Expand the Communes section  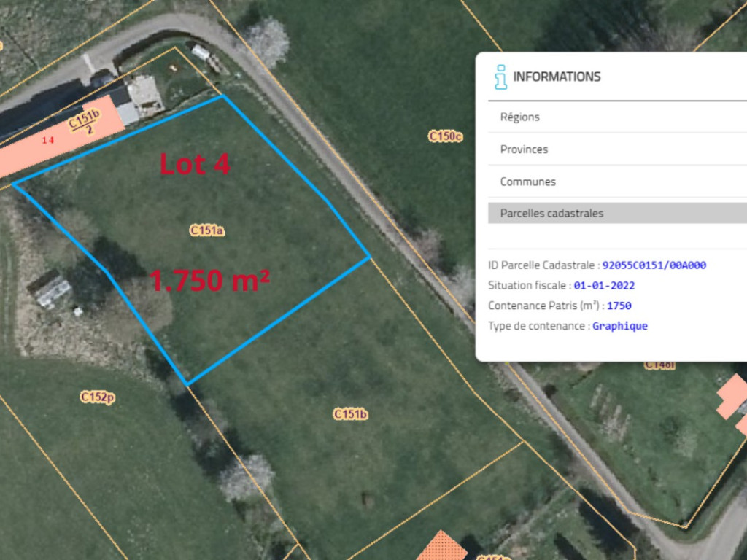pyautogui.click(x=617, y=182)
